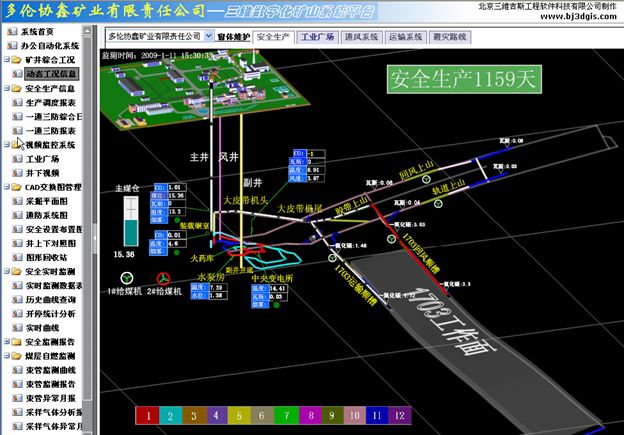The width and height of the screenshot is (624, 435).
Task: Collapse the 安全实时监测 tree node
Action: [x=7, y=271]
